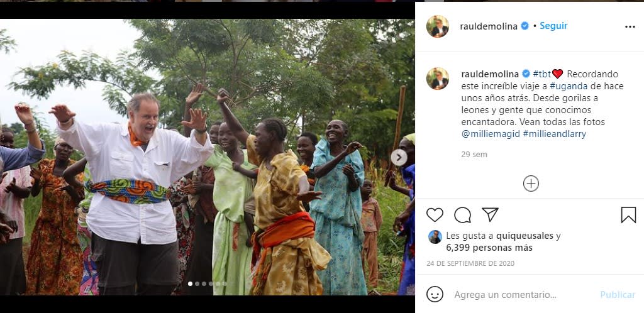
Task: Save post using the bookmark icon
Action: pyautogui.click(x=628, y=215)
